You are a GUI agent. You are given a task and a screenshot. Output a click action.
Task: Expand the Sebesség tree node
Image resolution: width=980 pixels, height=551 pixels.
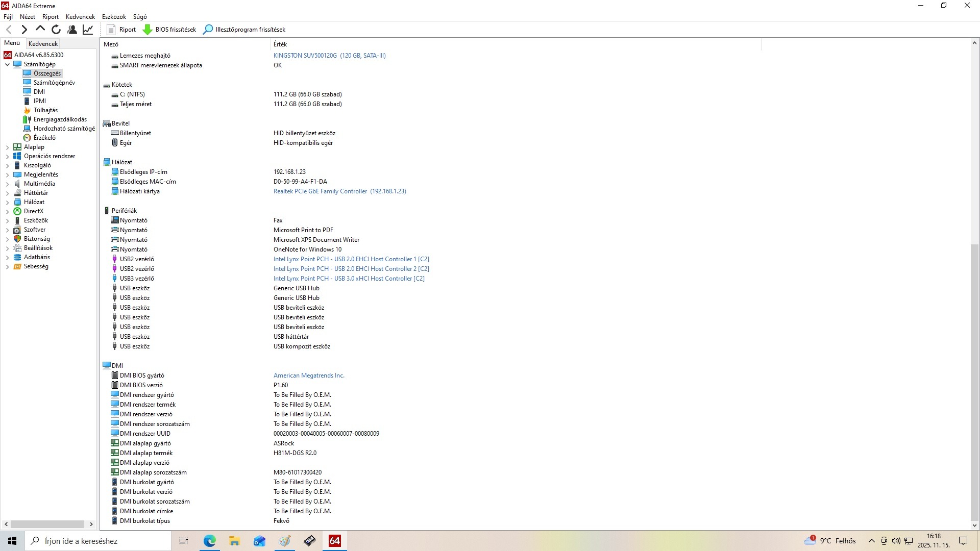7,267
